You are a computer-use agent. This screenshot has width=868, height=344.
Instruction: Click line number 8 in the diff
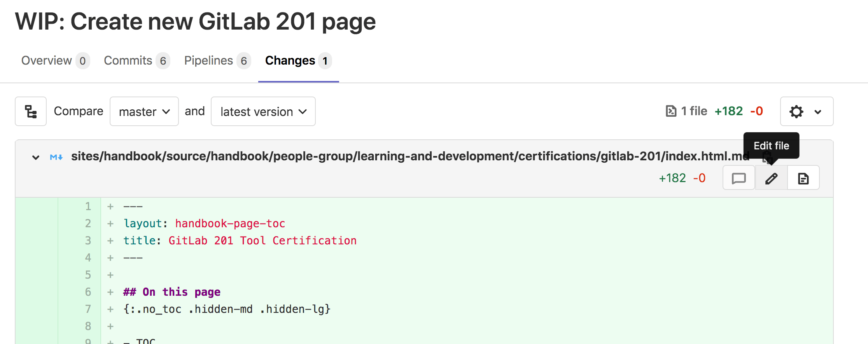tap(88, 326)
